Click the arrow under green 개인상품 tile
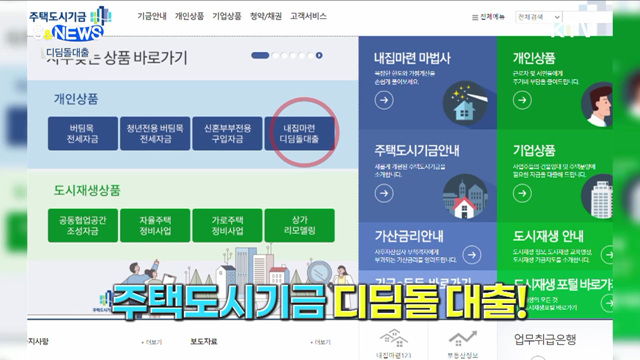The image size is (640, 360). pyautogui.click(x=522, y=100)
